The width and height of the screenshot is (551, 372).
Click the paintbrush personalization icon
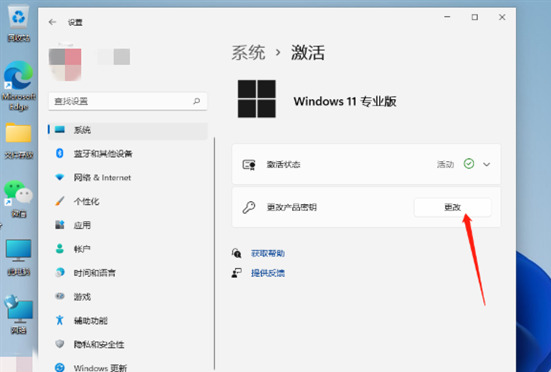click(60, 201)
